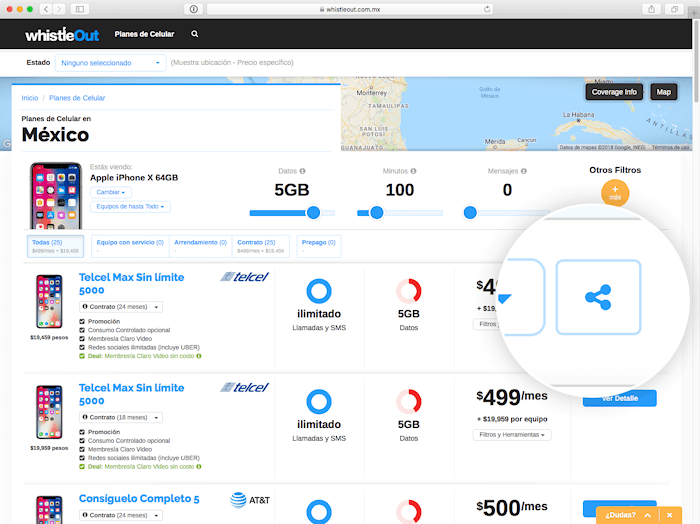Screen dimensions: 700x524
Task: Click 'Ver Detalle' button on $499 plan
Action: point(620,398)
